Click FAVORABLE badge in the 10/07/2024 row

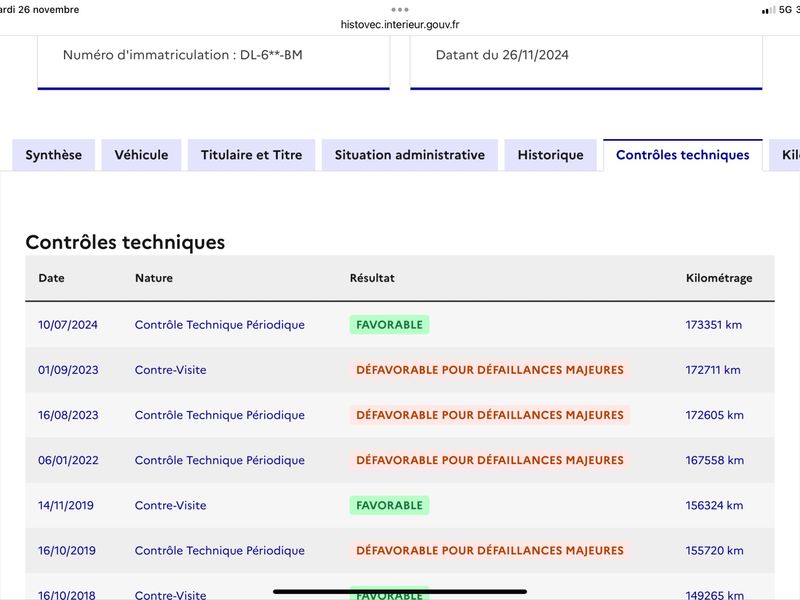pyautogui.click(x=389, y=325)
